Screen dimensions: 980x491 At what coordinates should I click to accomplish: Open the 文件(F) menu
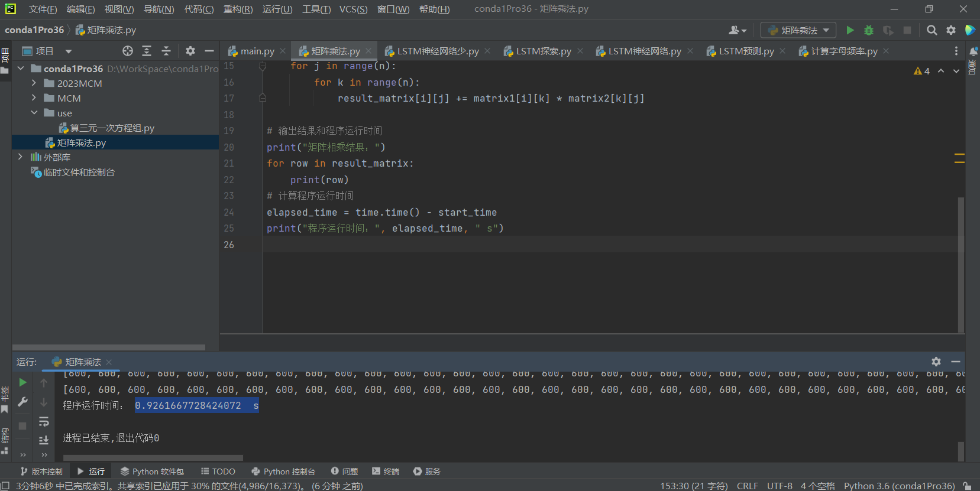click(x=43, y=9)
